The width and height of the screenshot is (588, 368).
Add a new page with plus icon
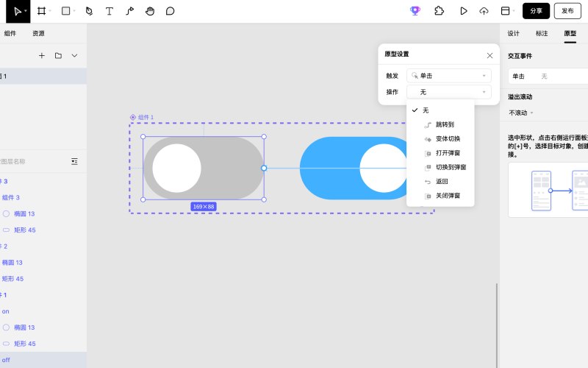[42, 56]
